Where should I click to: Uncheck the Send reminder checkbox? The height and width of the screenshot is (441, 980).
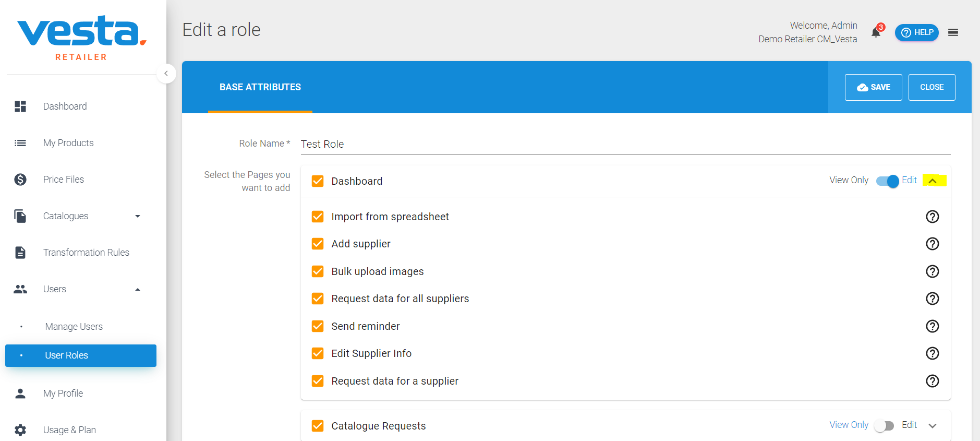[x=318, y=326]
